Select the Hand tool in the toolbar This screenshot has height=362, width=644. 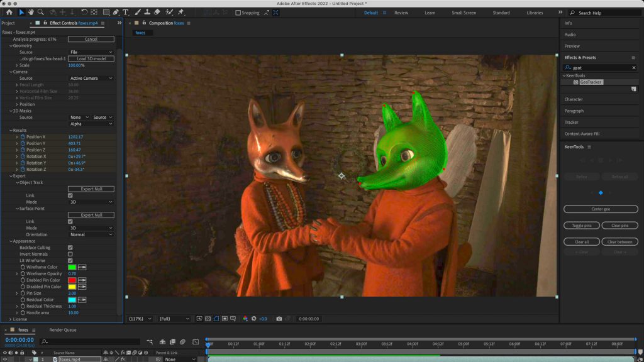click(x=31, y=12)
